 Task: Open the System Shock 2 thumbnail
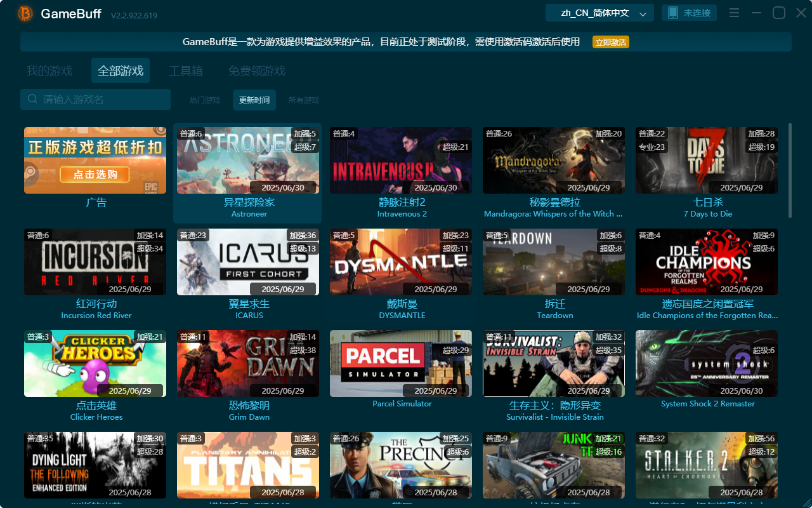point(707,363)
